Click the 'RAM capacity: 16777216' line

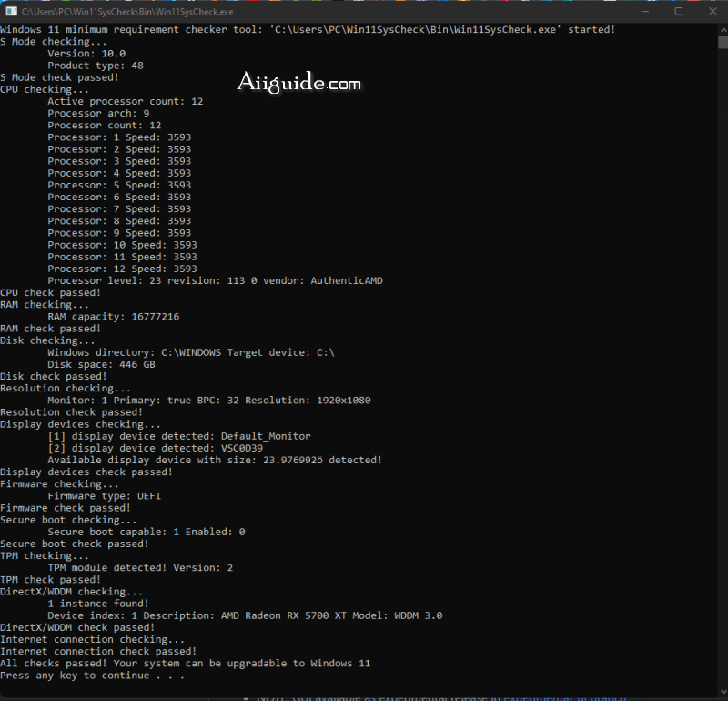click(113, 317)
